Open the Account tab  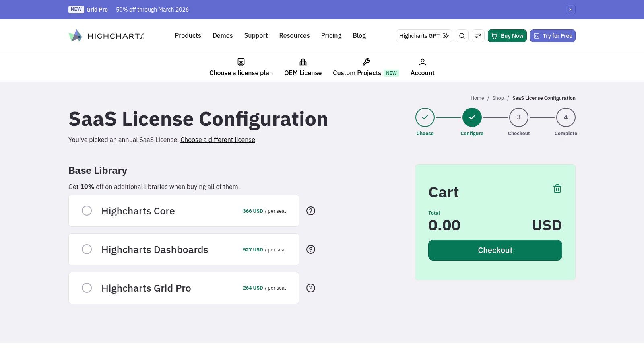[423, 67]
